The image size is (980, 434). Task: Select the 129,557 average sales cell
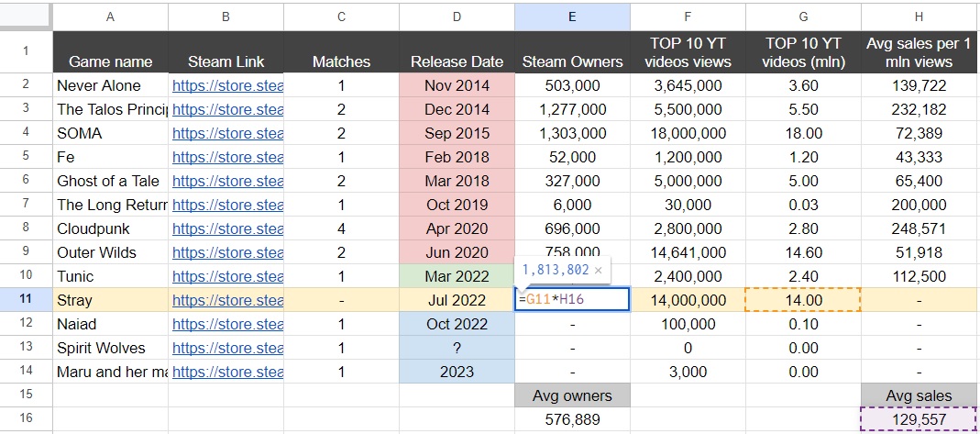pos(920,418)
